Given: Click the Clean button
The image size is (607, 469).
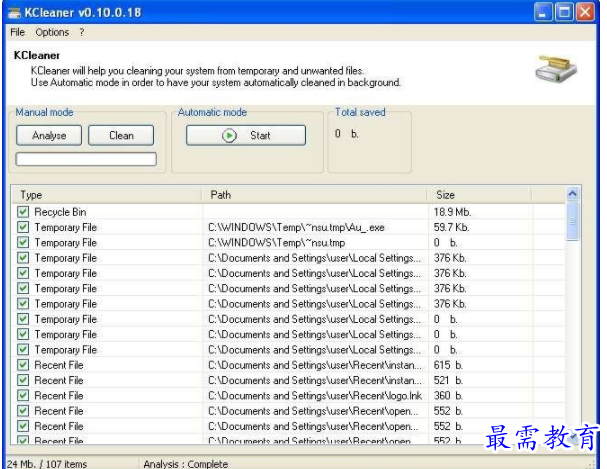Looking at the screenshot, I should [x=121, y=135].
